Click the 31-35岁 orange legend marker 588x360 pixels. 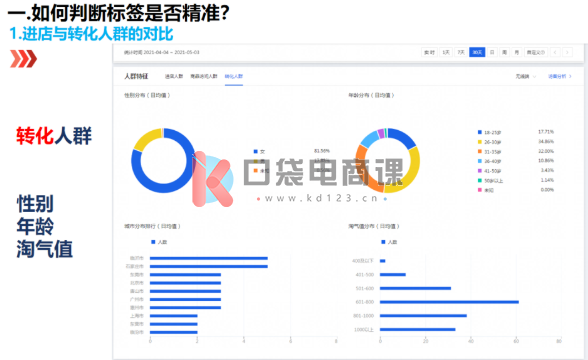pos(480,151)
